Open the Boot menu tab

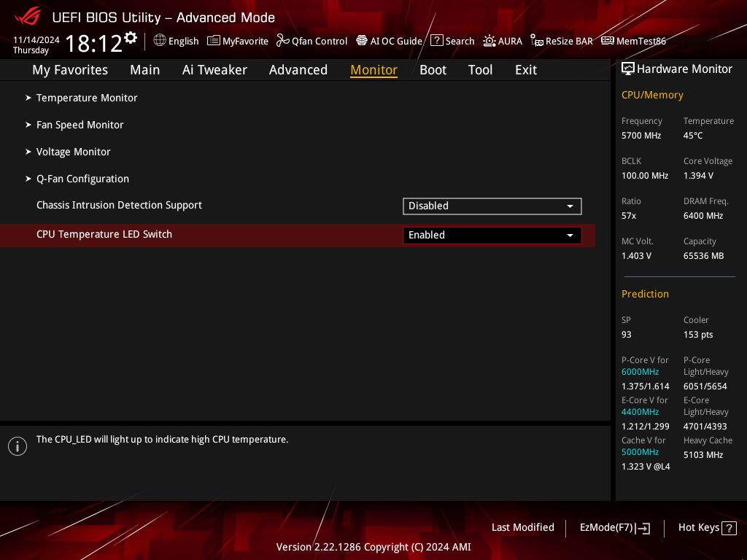tap(433, 69)
